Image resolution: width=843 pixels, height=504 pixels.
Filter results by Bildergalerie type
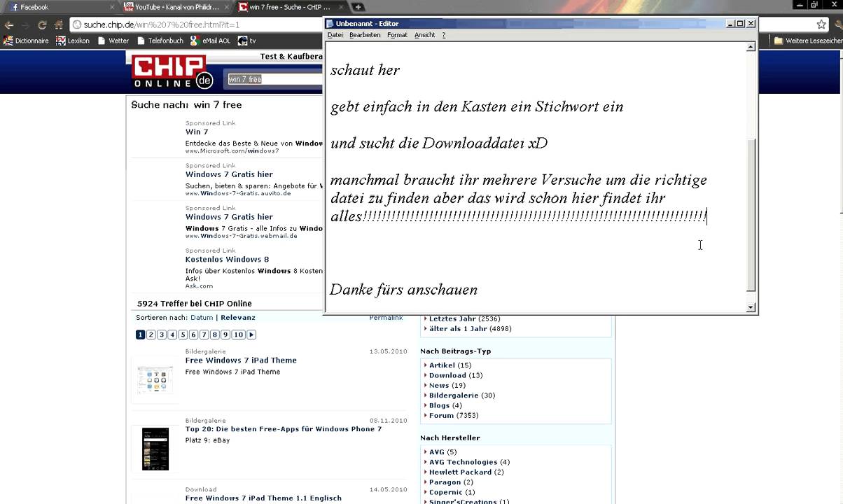point(454,395)
